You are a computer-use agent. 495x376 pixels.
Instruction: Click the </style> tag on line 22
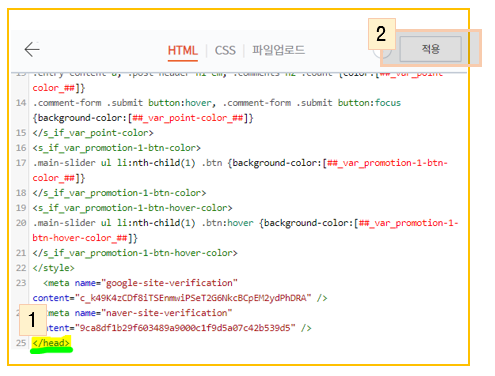[53, 268]
